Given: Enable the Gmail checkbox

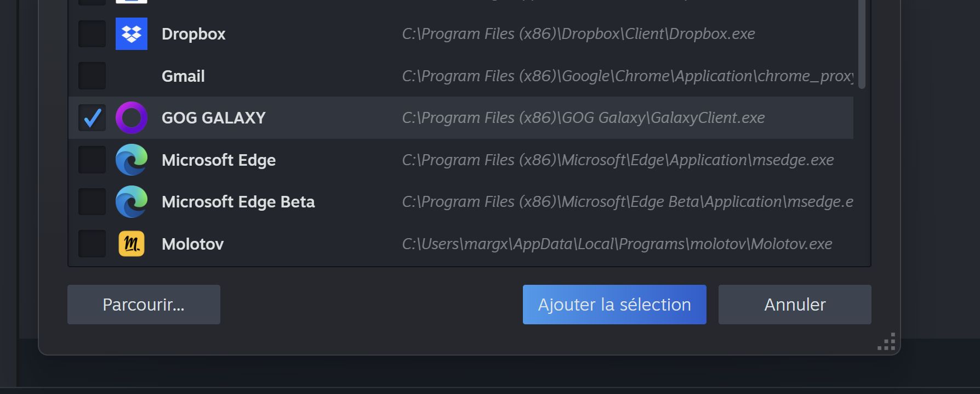Looking at the screenshot, I should pos(92,76).
